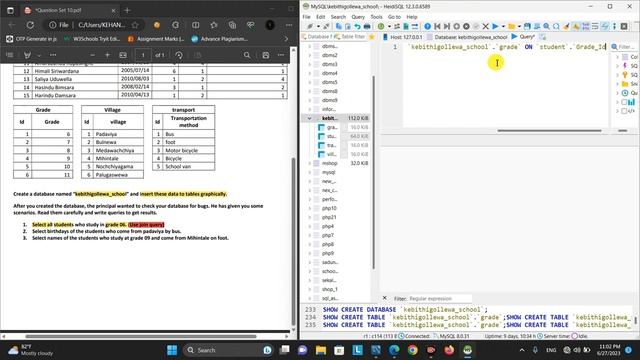Open dropdown arrow next to open folder icon
Viewport: 640px width, 360px height.
click(x=519, y=26)
